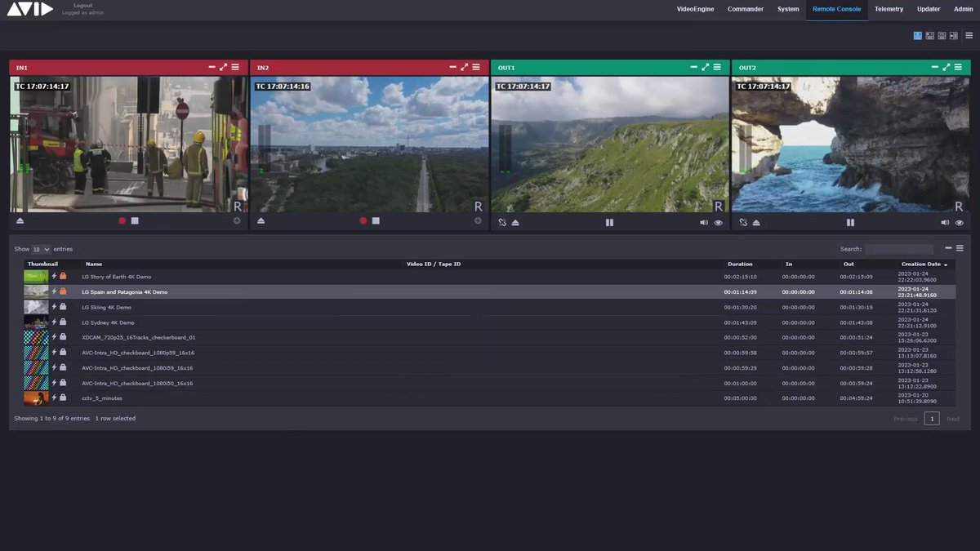Screen dimensions: 980x551
Task: Open the Admin tab
Action: coord(963,10)
